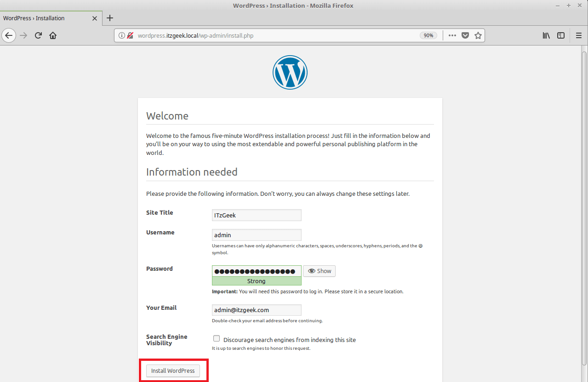Click the Username label
Image resolution: width=588 pixels, height=382 pixels.
click(160, 233)
